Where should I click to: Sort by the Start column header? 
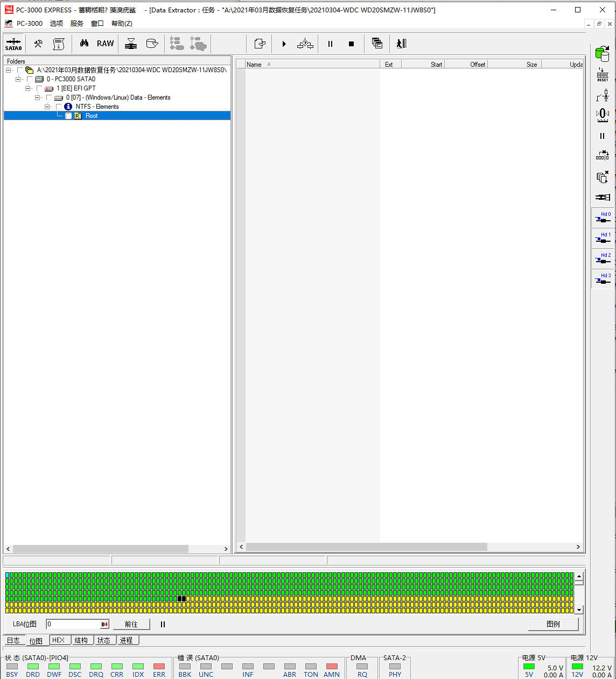(423, 65)
